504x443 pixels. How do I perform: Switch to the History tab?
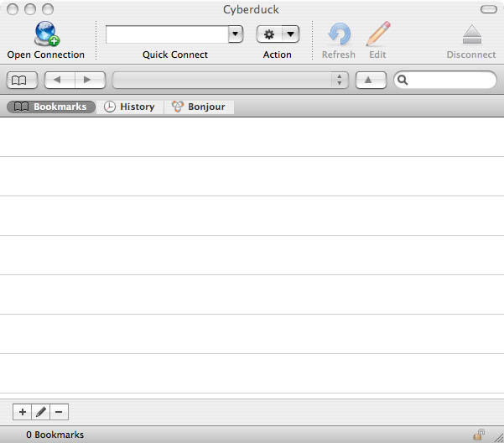[x=129, y=107]
